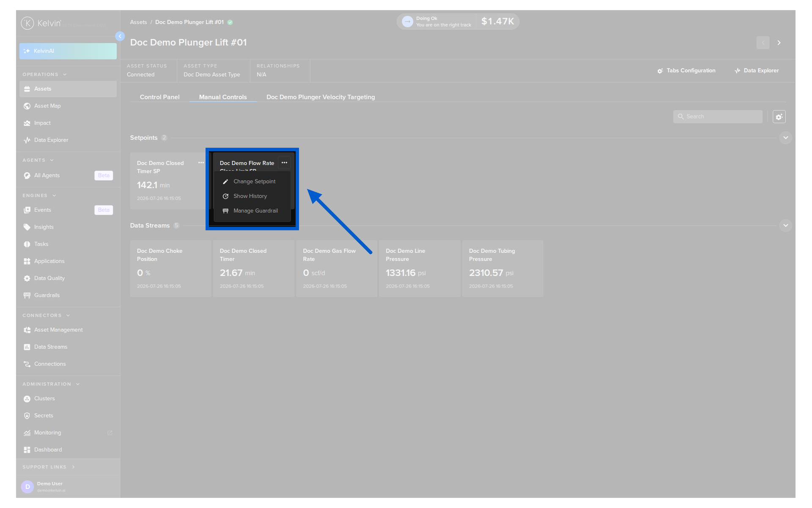Open Data Explorer from the asset header
The image size is (812, 508).
pos(757,71)
